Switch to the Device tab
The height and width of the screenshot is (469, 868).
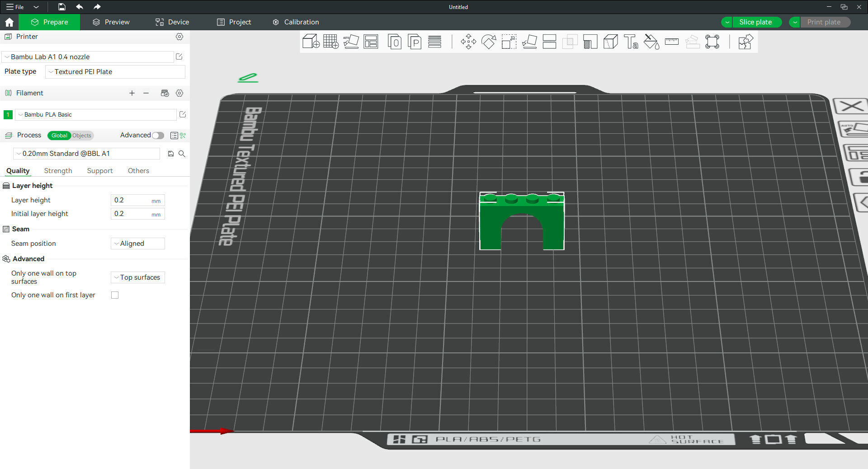point(172,22)
